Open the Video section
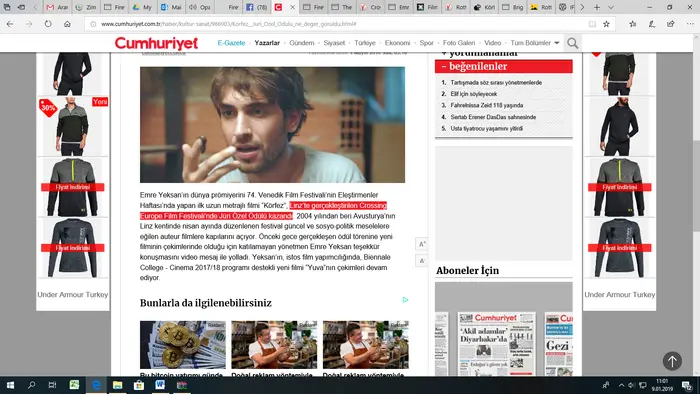Screen dimensions: 700x394 click(492, 43)
